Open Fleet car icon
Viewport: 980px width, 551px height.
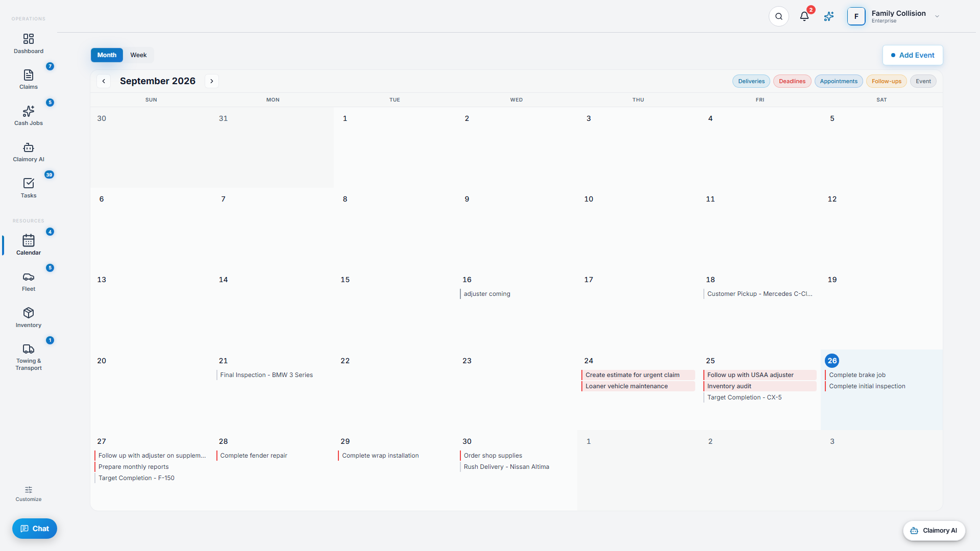tap(29, 277)
